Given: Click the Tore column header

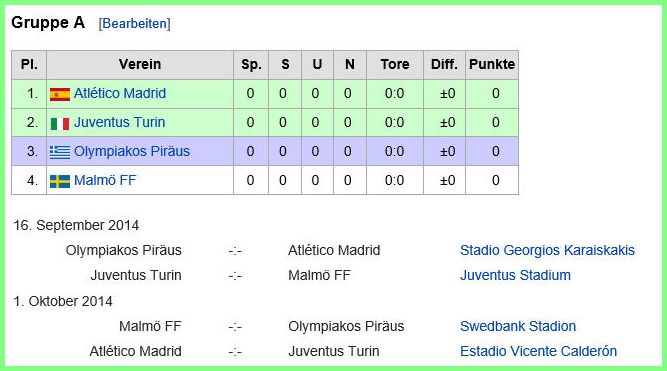Looking at the screenshot, I should point(395,64).
